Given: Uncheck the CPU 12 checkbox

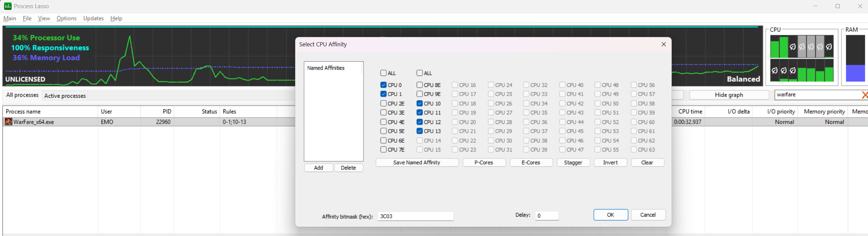Looking at the screenshot, I should click(x=420, y=122).
